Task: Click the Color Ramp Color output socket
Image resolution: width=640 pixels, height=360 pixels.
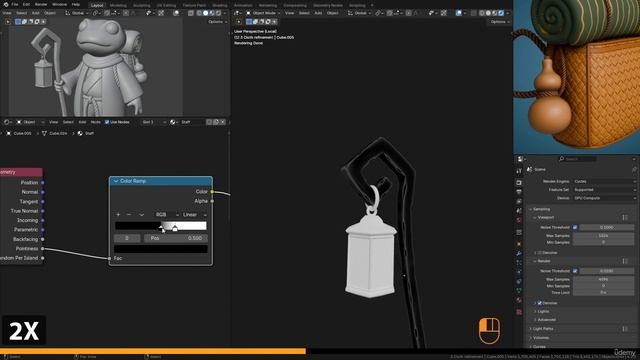Action: (x=212, y=191)
